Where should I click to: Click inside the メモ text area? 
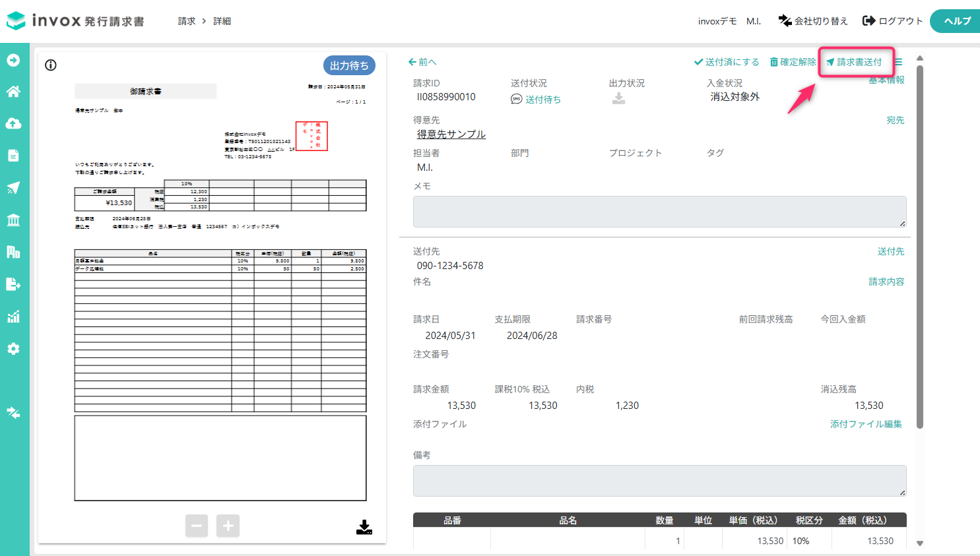pyautogui.click(x=659, y=212)
